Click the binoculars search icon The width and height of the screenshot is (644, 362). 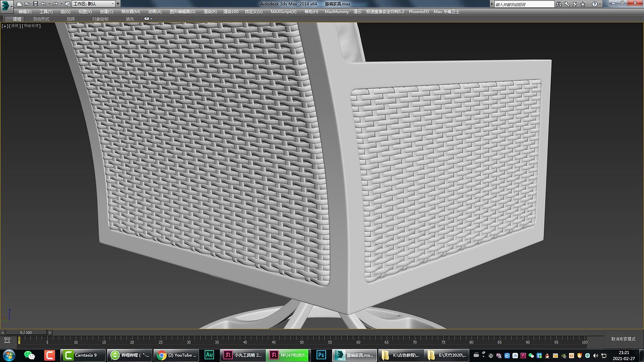coord(560,4)
